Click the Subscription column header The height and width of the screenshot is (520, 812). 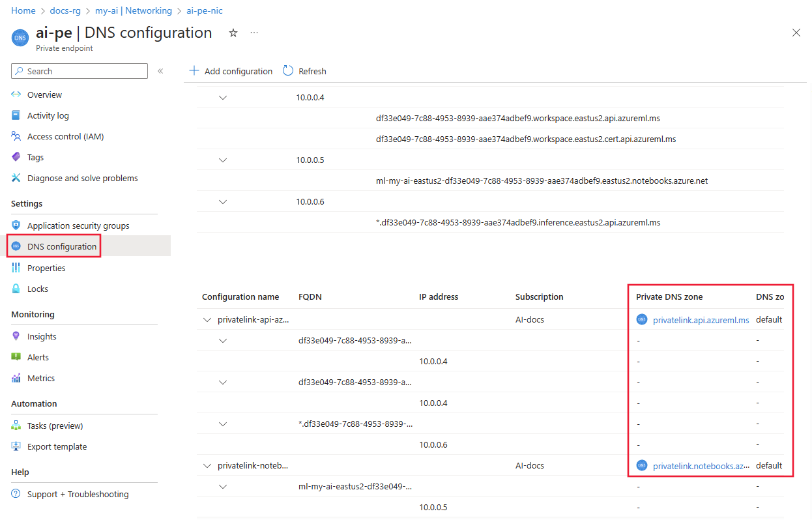539,296
